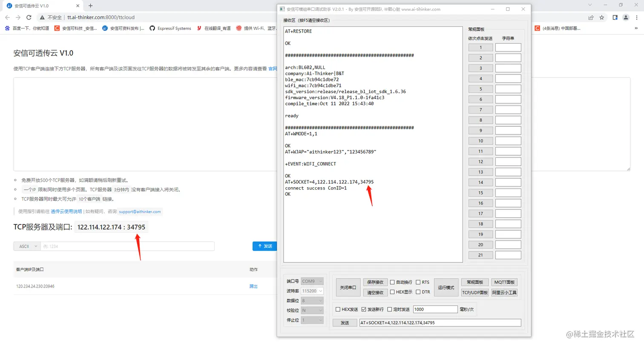Screen dimensions: 644x348
Task: Click the string field beside button 5
Action: click(508, 89)
